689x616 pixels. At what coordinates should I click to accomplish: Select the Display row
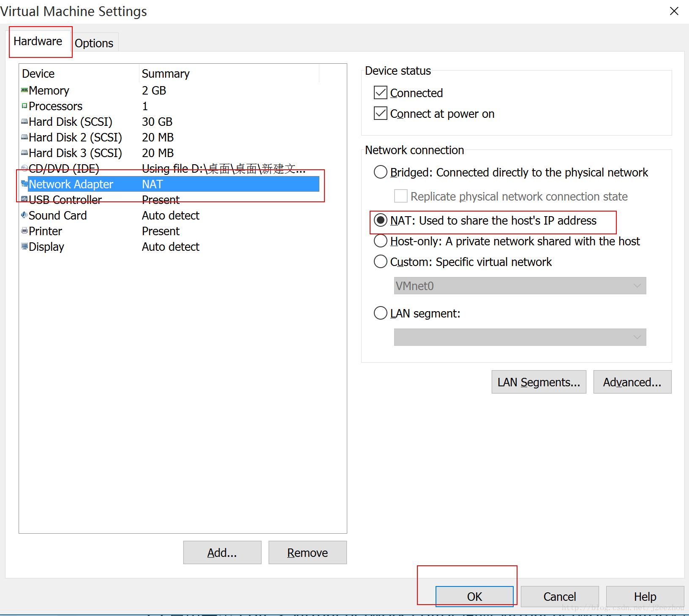[170, 247]
